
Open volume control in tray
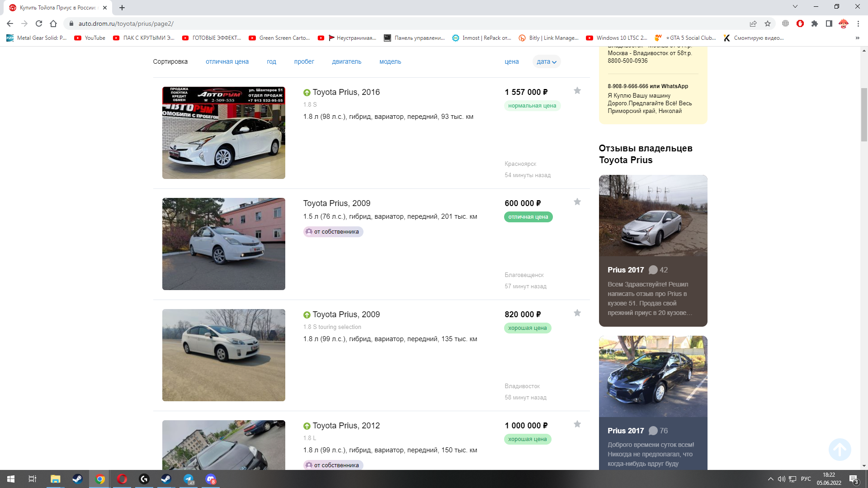[781, 479]
